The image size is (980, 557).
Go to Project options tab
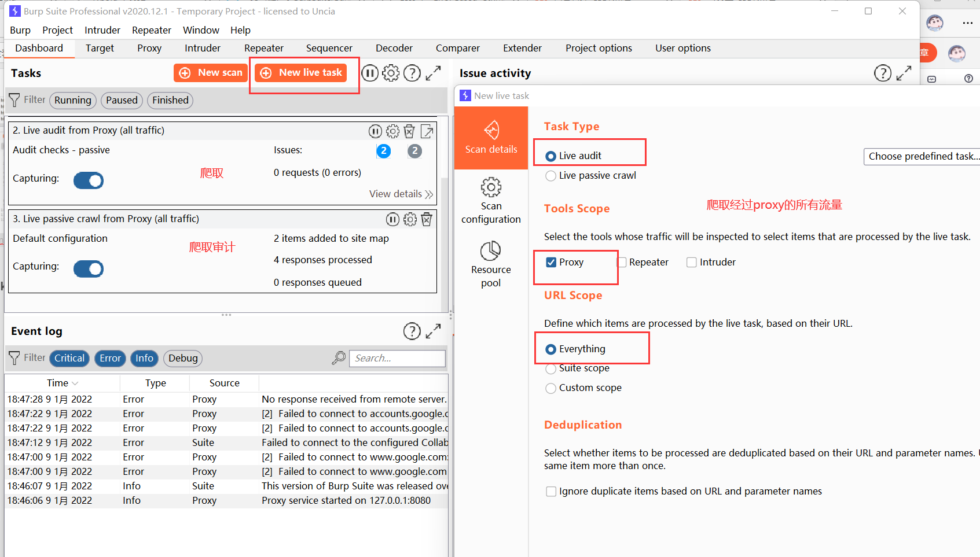click(x=599, y=48)
